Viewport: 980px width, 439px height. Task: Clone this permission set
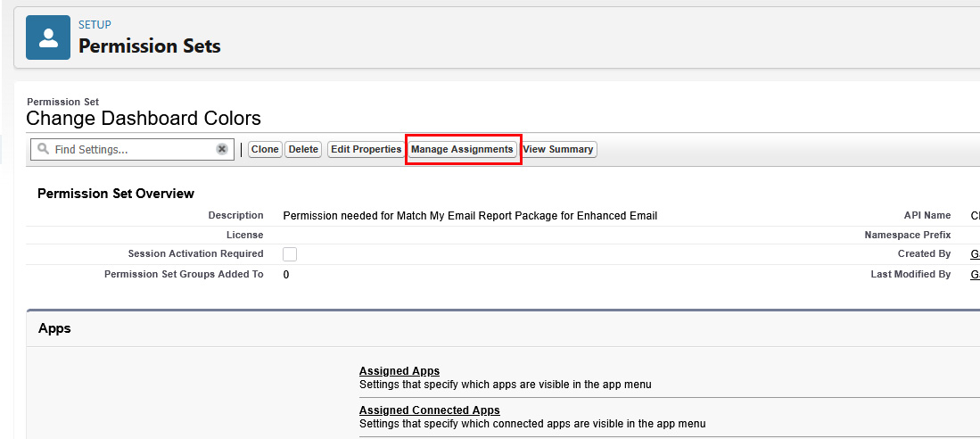tap(265, 150)
